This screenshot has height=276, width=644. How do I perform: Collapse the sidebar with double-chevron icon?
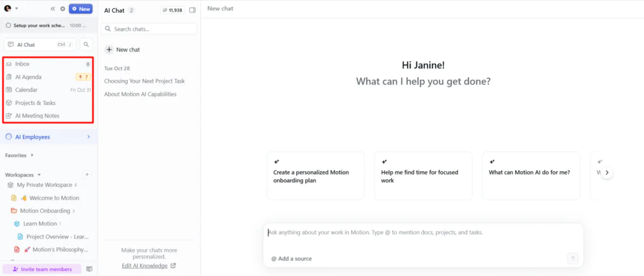tap(53, 9)
